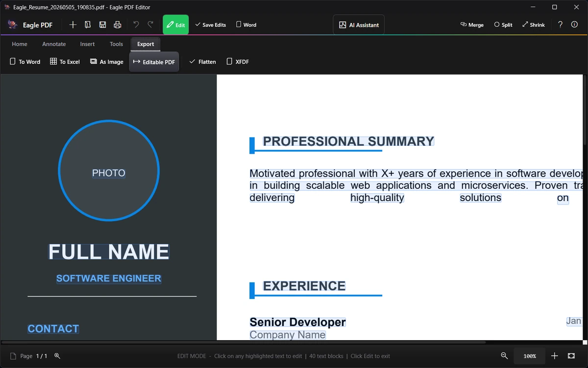
Task: Click the Eagle PDF logo icon
Action: 13,24
